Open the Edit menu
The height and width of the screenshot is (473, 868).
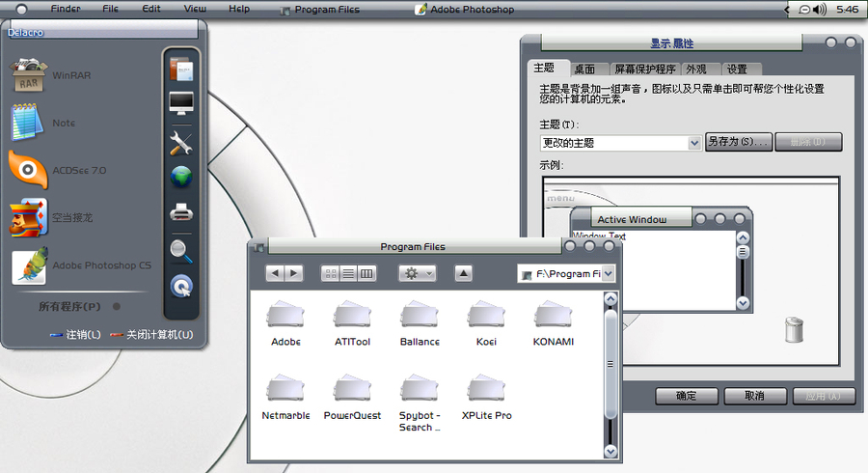[x=151, y=9]
